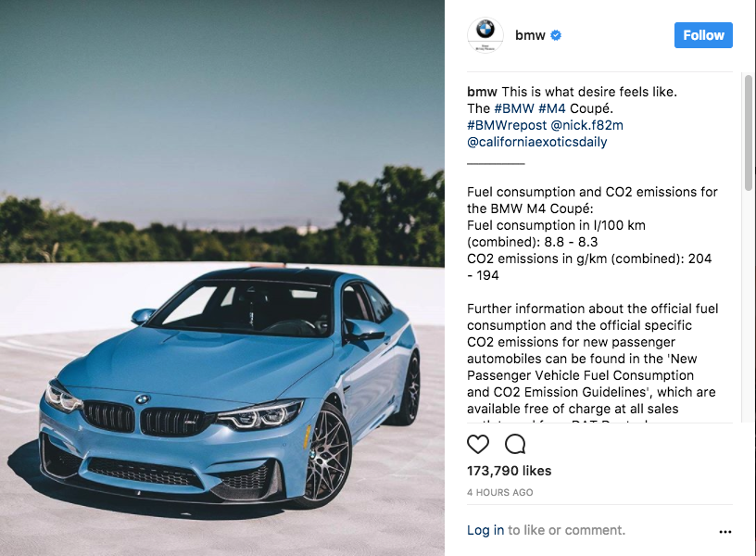The image size is (756, 556).
Task: Visit the @californiaexoticsdaily profile
Action: pos(537,142)
